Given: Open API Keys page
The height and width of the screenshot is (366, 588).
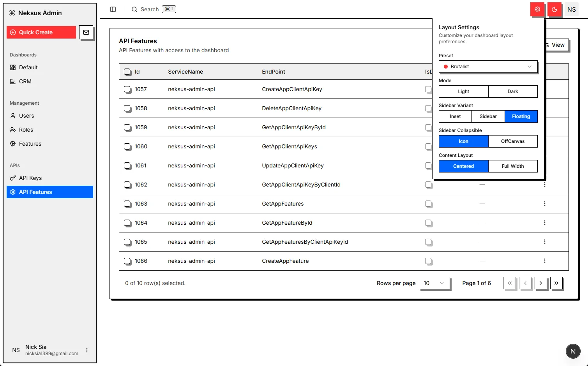Looking at the screenshot, I should (x=50, y=178).
